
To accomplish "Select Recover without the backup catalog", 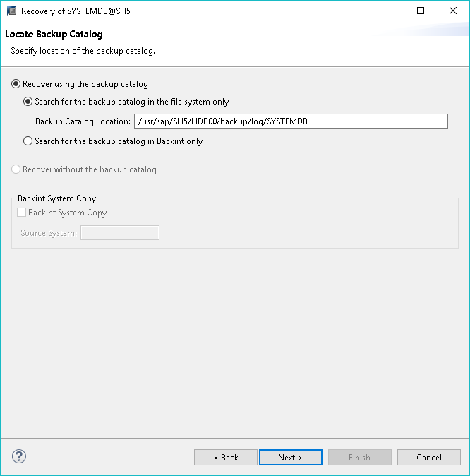I will pyautogui.click(x=16, y=169).
